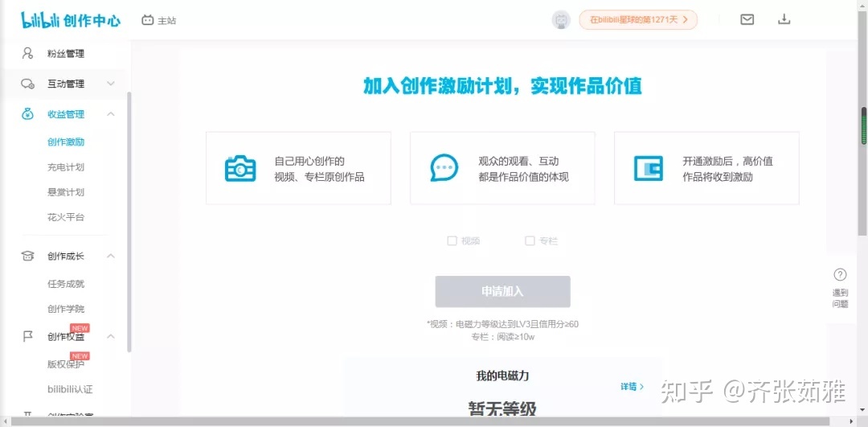The width and height of the screenshot is (868, 427).
Task: Click the 创作权益 flag icon
Action: coord(28,336)
